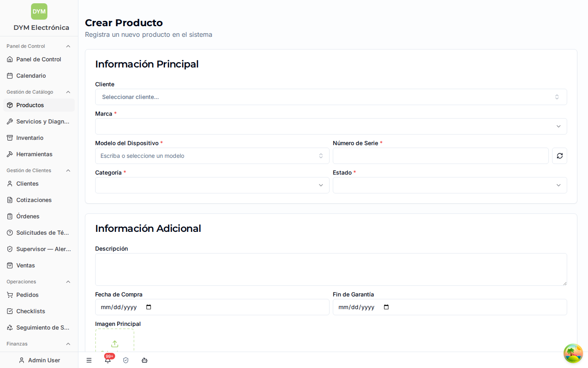
Task: Click the DYM logo icon
Action: tap(39, 11)
